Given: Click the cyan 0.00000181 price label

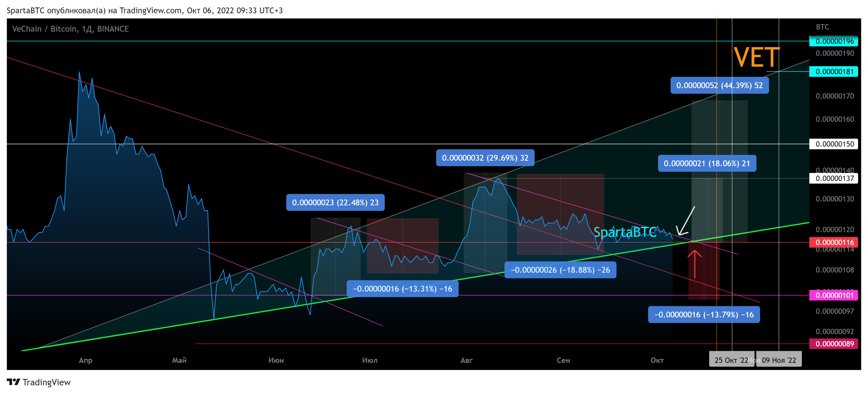Looking at the screenshot, I should pos(833,72).
